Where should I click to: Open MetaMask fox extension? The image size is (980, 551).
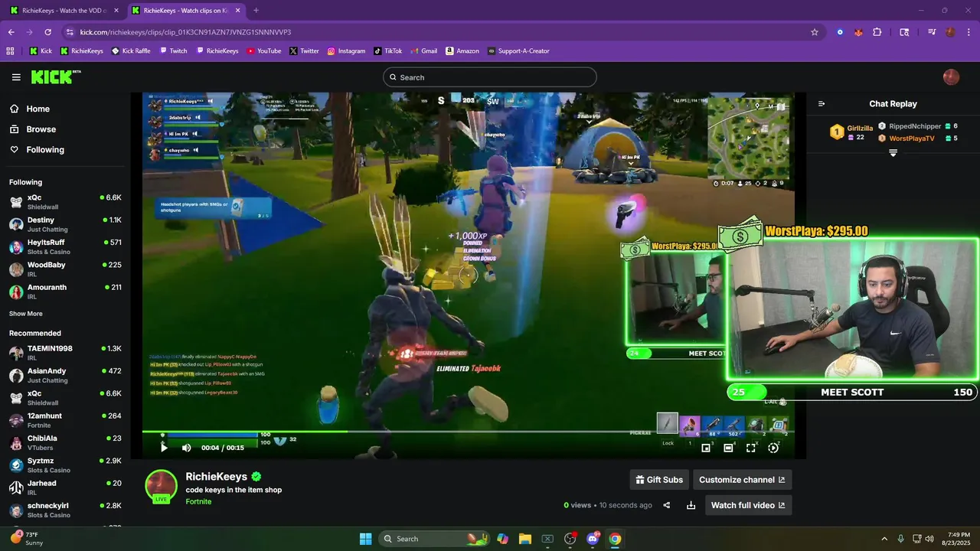(858, 32)
